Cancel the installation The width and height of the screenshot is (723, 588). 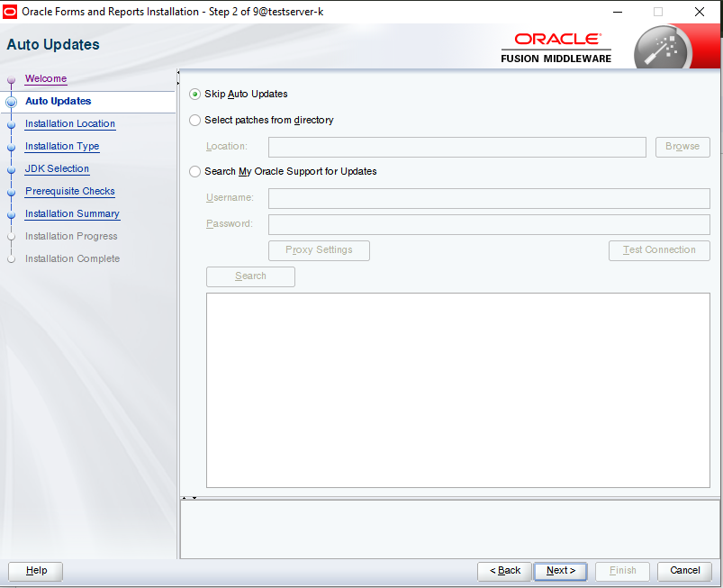pos(684,571)
